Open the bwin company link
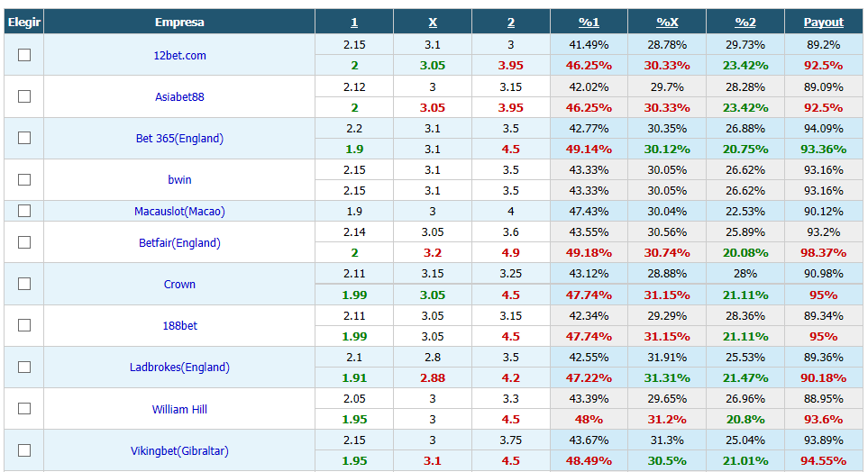Viewport: 868px width, 472px height. click(180, 180)
